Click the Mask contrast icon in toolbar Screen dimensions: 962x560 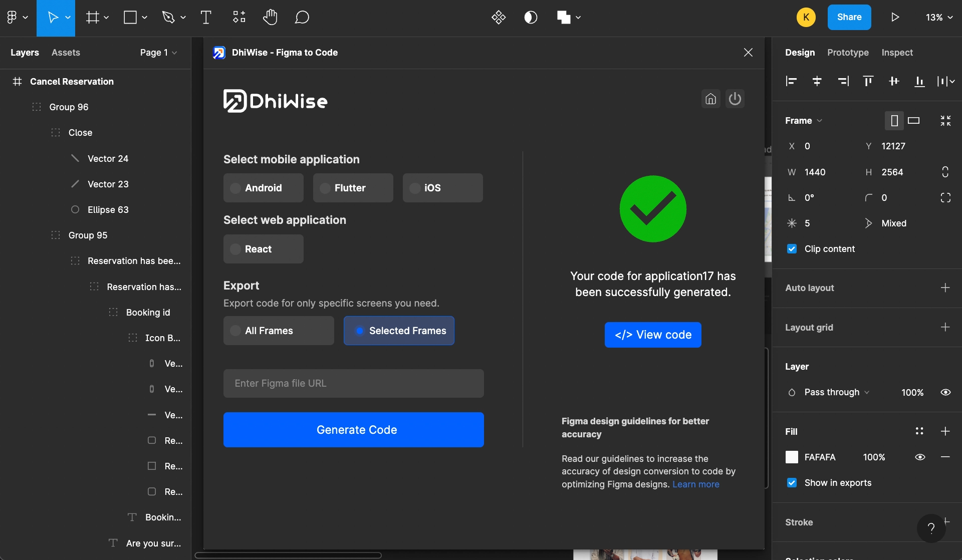click(x=531, y=18)
